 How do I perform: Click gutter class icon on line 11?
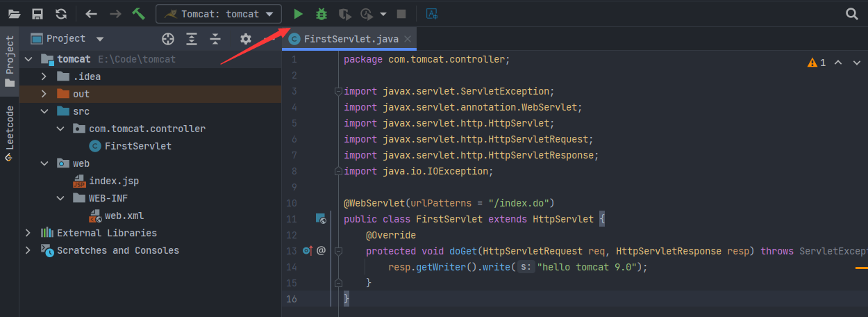321,219
